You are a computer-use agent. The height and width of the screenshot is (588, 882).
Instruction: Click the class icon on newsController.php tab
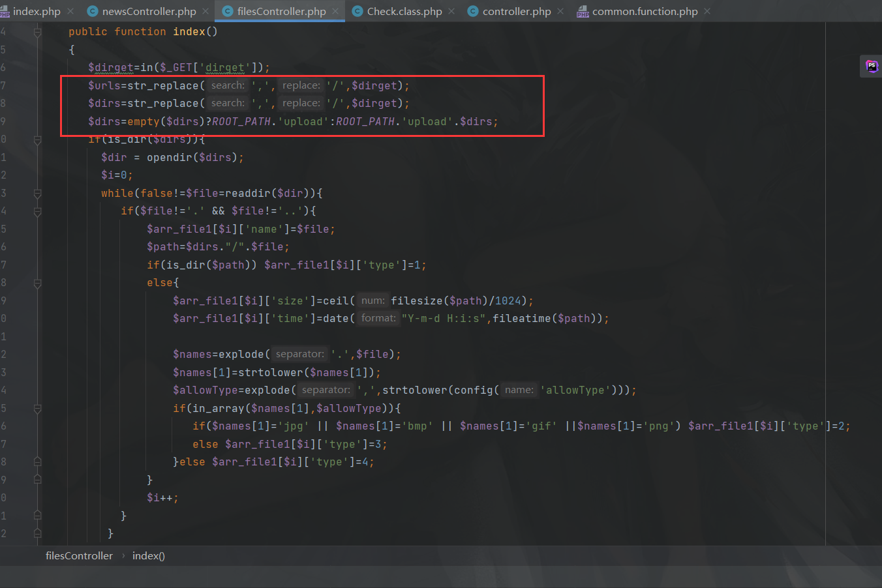(x=92, y=11)
